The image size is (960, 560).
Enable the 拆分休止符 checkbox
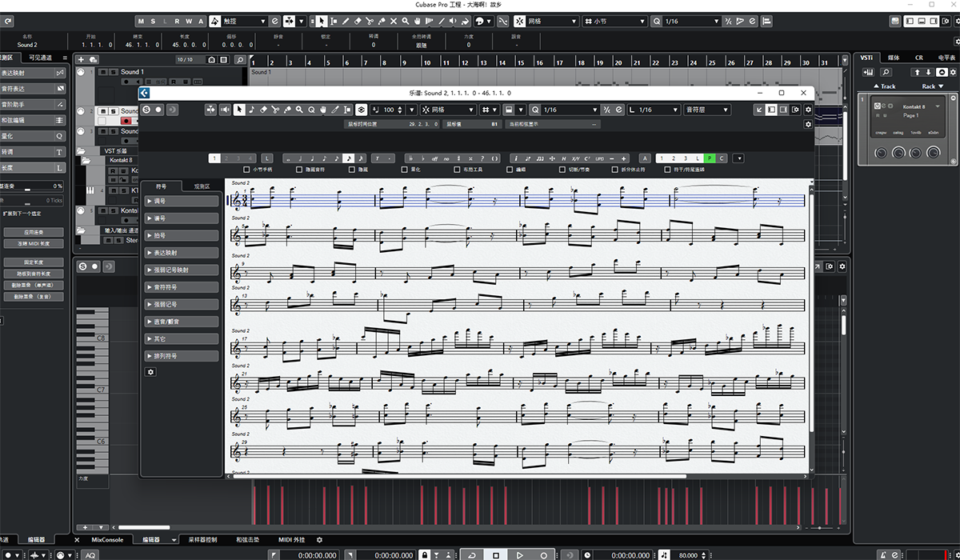[x=615, y=170]
